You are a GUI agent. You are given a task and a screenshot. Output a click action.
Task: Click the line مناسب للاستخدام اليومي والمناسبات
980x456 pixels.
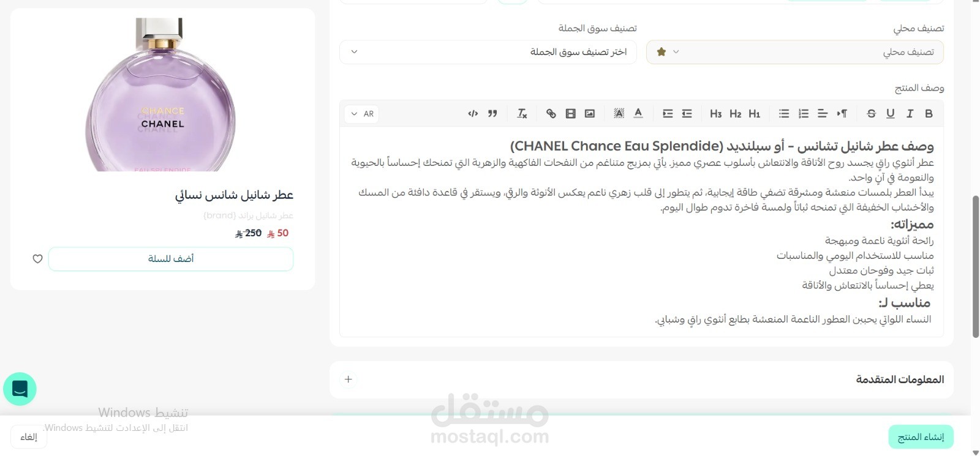[x=855, y=255]
